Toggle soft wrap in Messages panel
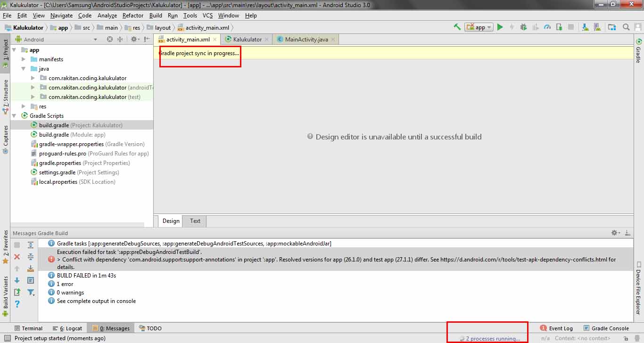Screen dimensions: 644x343 (31, 280)
